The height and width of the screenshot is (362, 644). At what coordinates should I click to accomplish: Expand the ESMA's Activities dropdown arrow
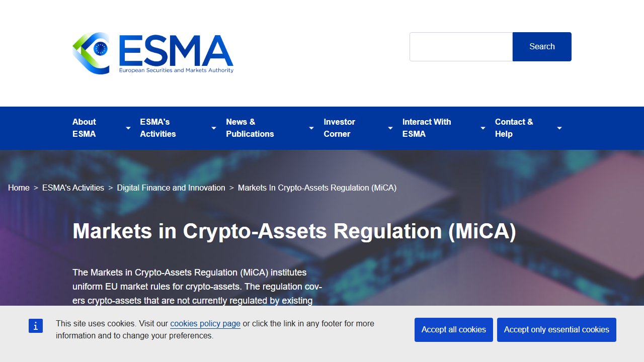[214, 128]
